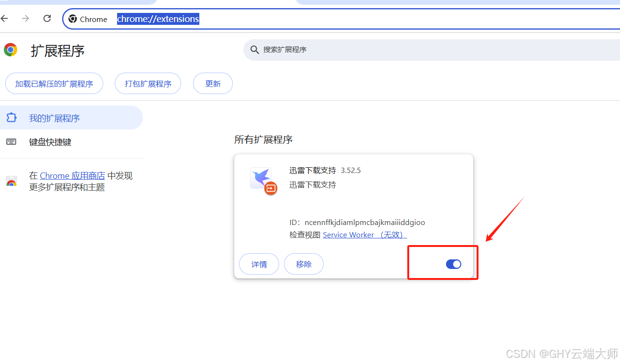The image size is (620, 364).
Task: Click the browser back arrow
Action: 4,19
